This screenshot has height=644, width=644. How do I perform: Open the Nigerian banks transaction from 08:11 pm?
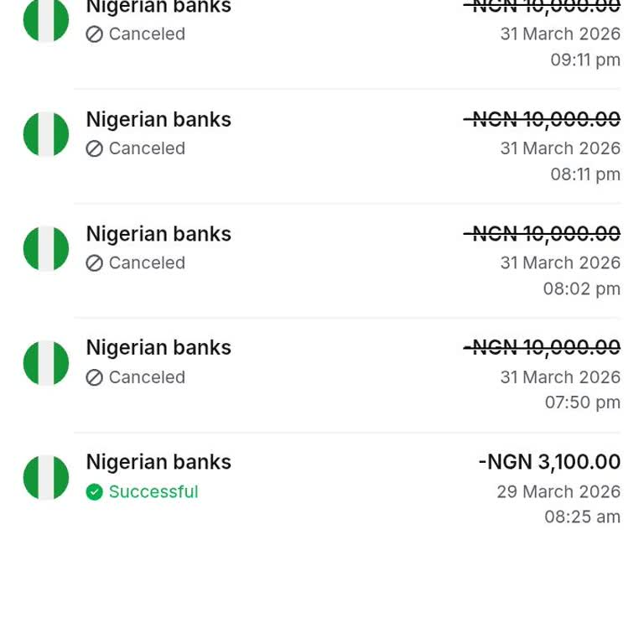158,120
